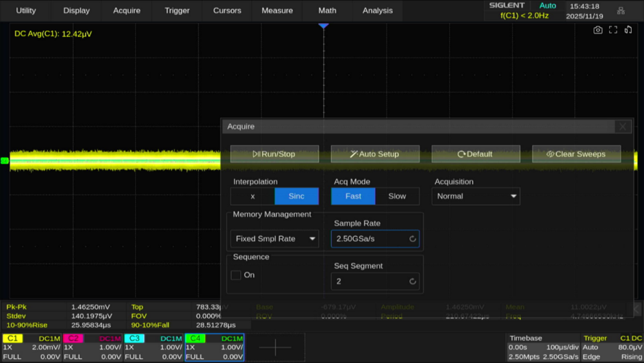
Task: Expand Fixed Smpl Rate memory dropdown
Action: click(274, 239)
